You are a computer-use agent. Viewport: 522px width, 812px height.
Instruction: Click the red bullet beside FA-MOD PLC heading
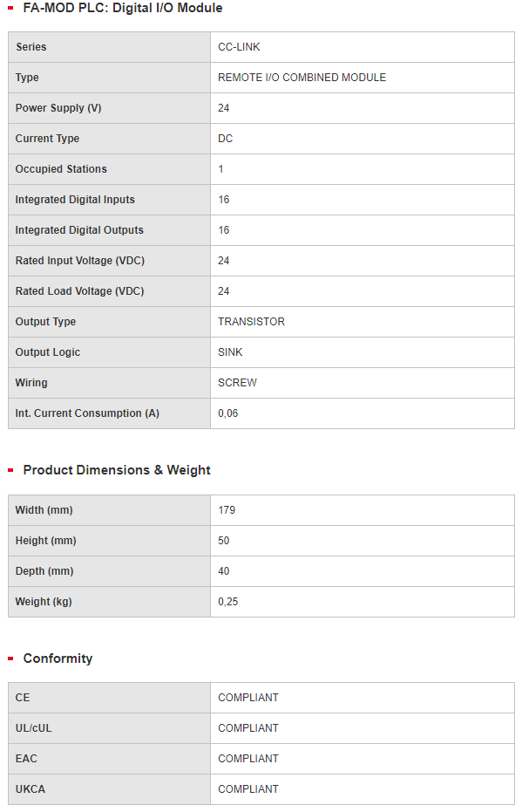click(10, 8)
